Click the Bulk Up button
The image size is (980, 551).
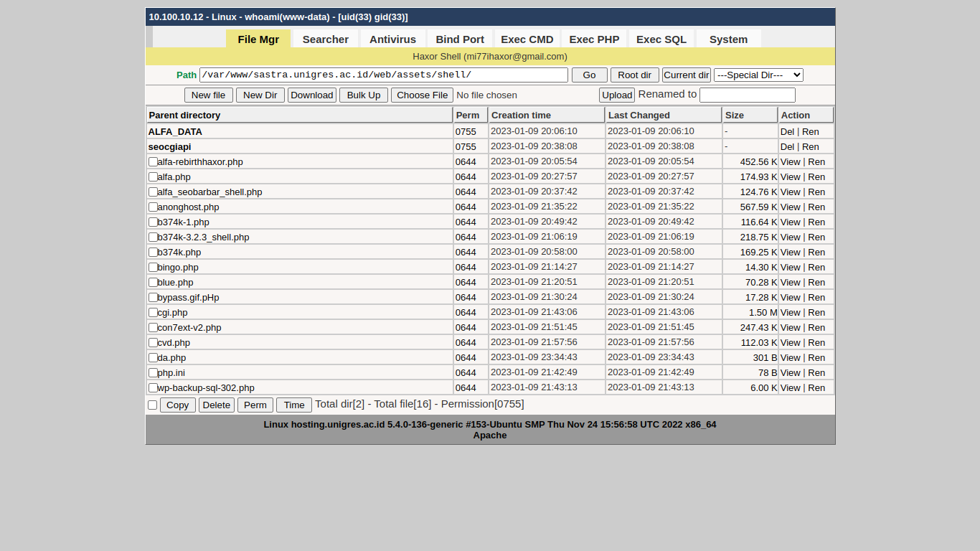tap(364, 95)
